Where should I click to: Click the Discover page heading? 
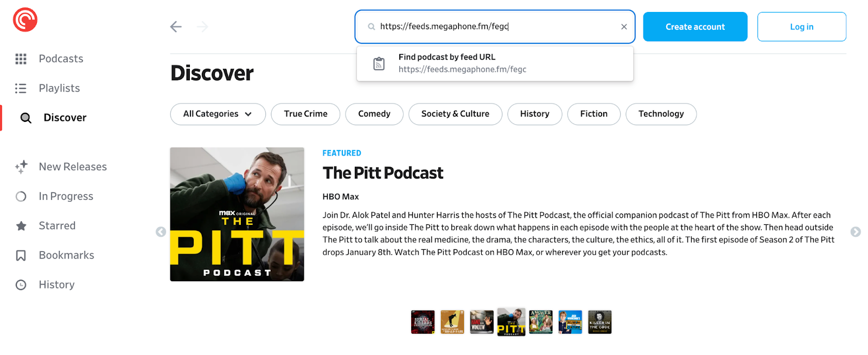coord(212,73)
